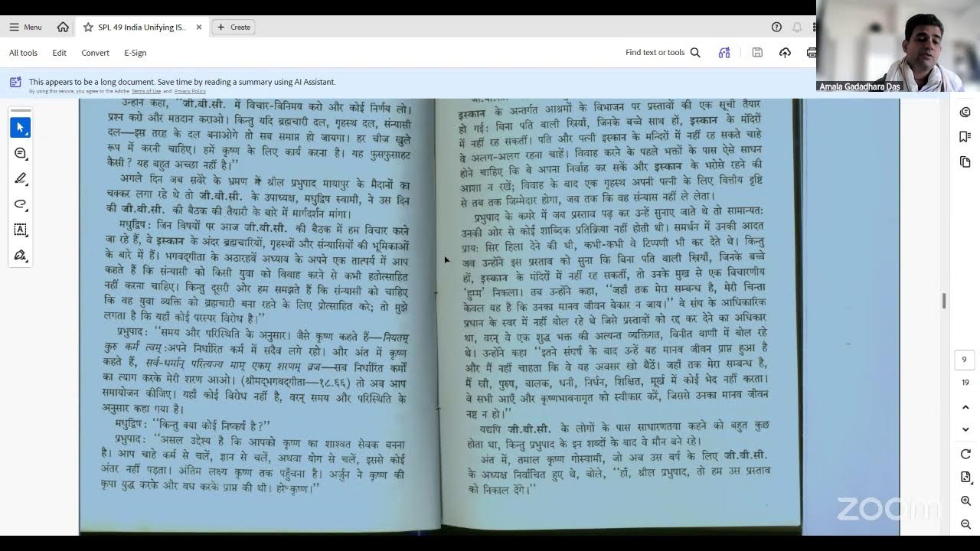Go to the Acrobat Home icon

pos(63,27)
